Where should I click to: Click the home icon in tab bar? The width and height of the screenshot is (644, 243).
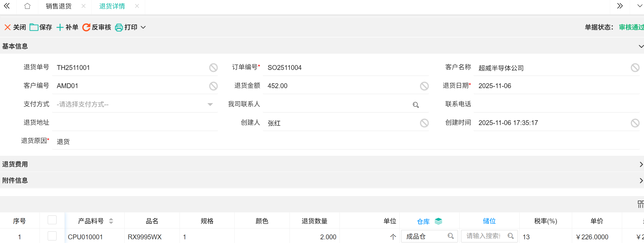[x=27, y=6]
